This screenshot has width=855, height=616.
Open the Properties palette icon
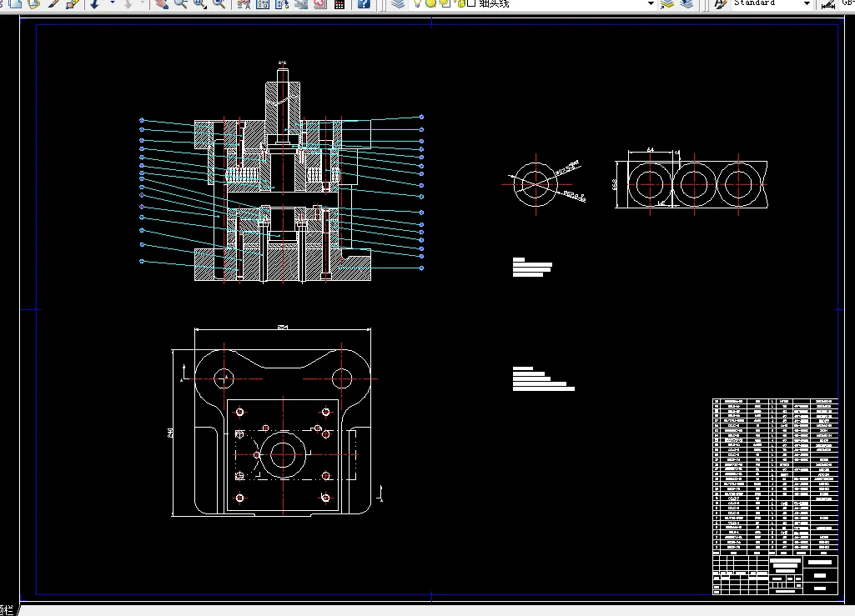tap(244, 4)
